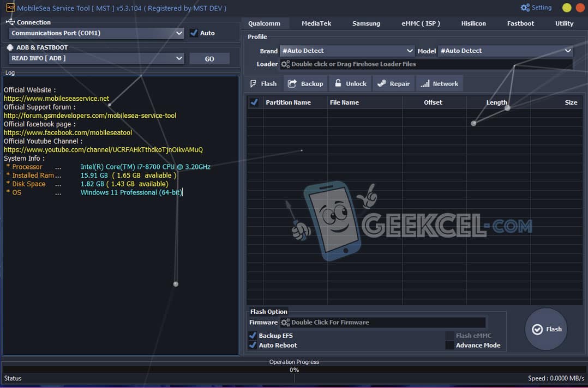
Task: Toggle the select-all partitions checkbox
Action: pyautogui.click(x=254, y=102)
